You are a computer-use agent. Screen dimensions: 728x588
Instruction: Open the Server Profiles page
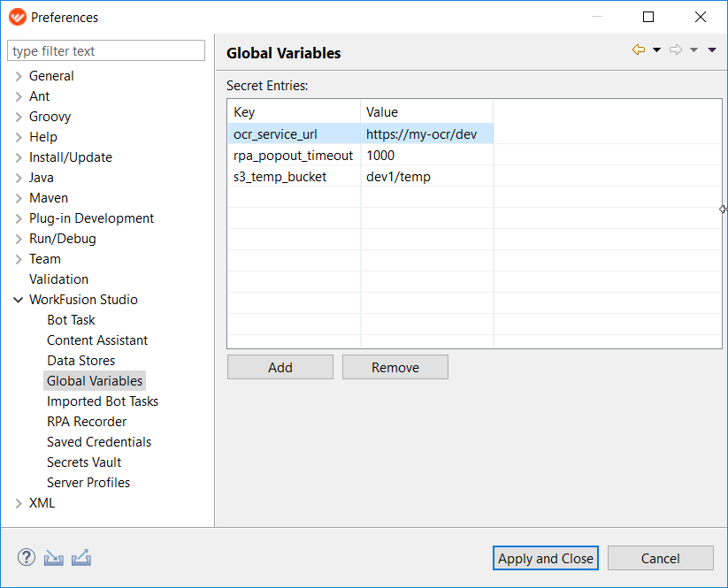click(x=88, y=483)
